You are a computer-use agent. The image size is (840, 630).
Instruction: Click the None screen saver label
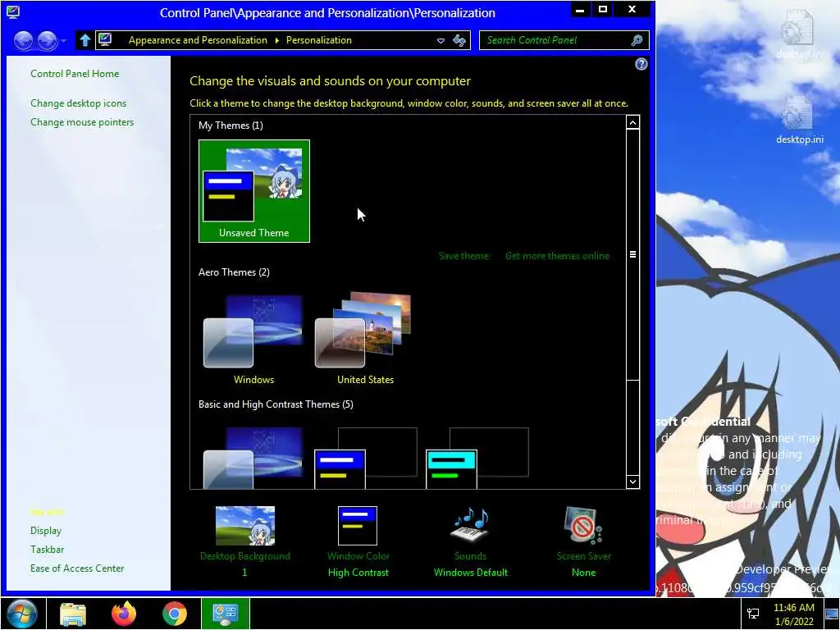click(x=583, y=572)
